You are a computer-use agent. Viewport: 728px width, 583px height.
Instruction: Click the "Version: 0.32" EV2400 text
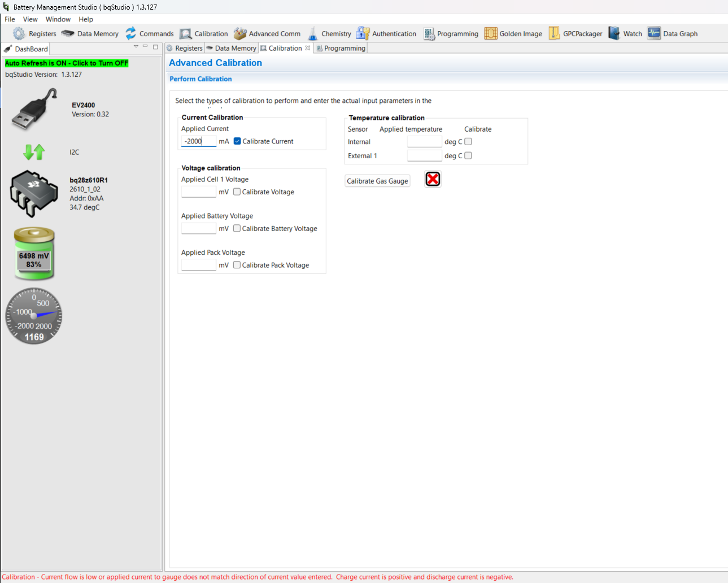pos(90,114)
